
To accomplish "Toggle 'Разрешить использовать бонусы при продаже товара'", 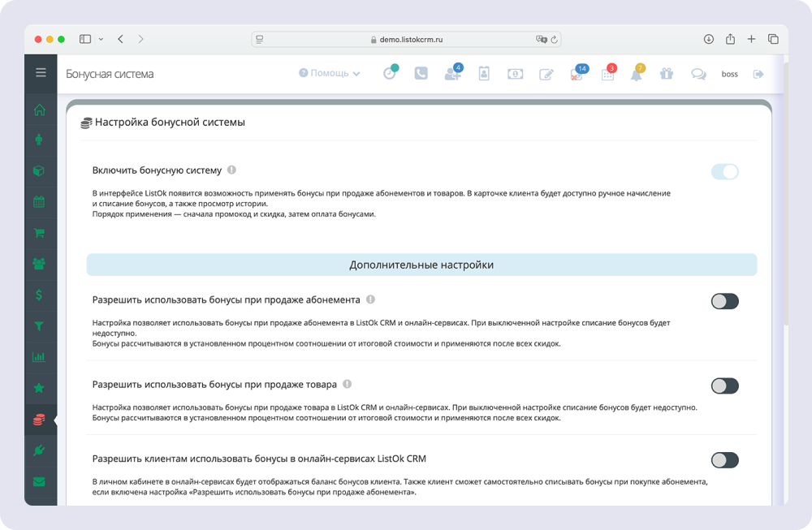I will point(724,386).
